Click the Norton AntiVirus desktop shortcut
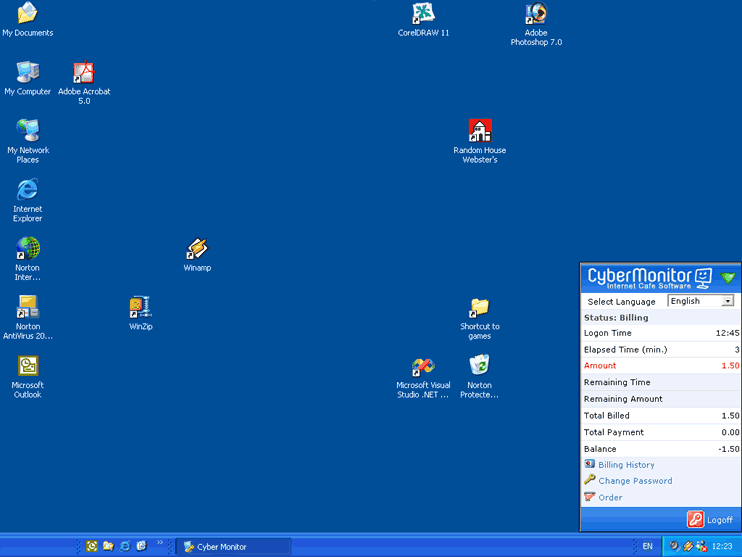The height and width of the screenshot is (557, 742). (27, 317)
